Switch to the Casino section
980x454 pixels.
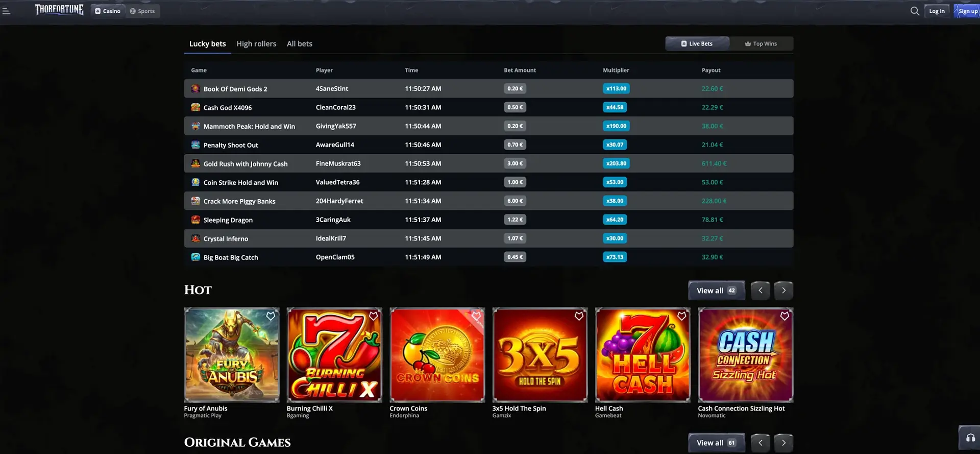[x=108, y=11]
